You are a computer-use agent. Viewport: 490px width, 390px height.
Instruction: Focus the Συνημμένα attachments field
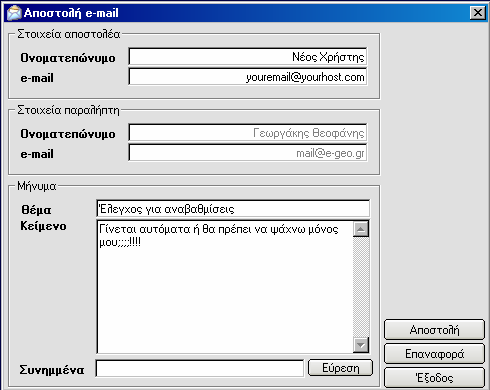pos(200,369)
